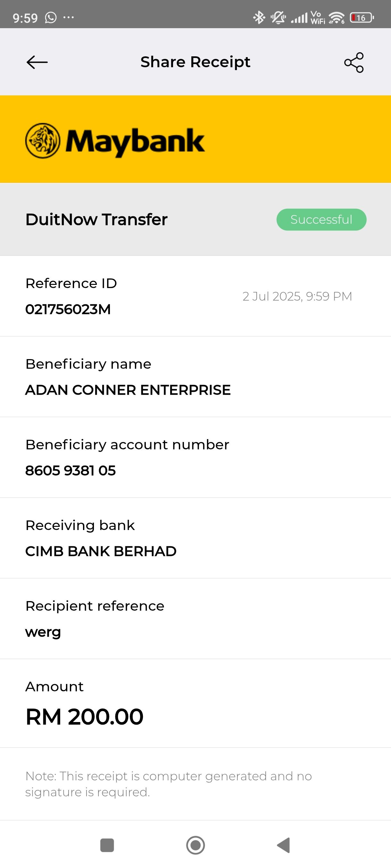Tap the Bluetooth status icon
Image resolution: width=391 pixels, height=868 pixels.
[259, 18]
